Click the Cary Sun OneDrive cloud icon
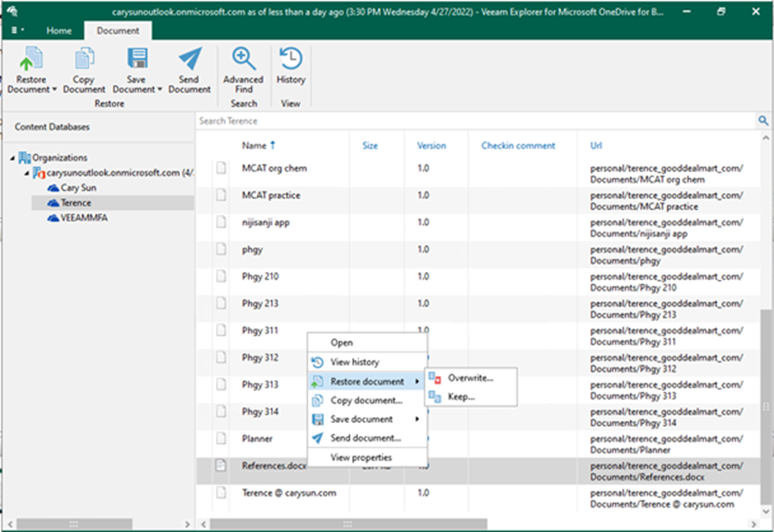The width and height of the screenshot is (774, 532). pyautogui.click(x=53, y=187)
